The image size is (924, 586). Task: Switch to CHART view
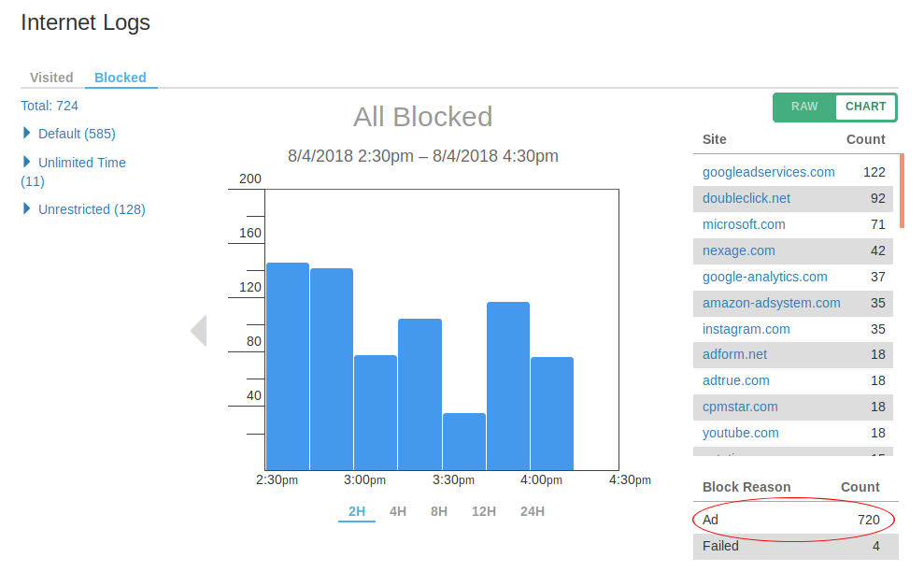pyautogui.click(x=865, y=107)
